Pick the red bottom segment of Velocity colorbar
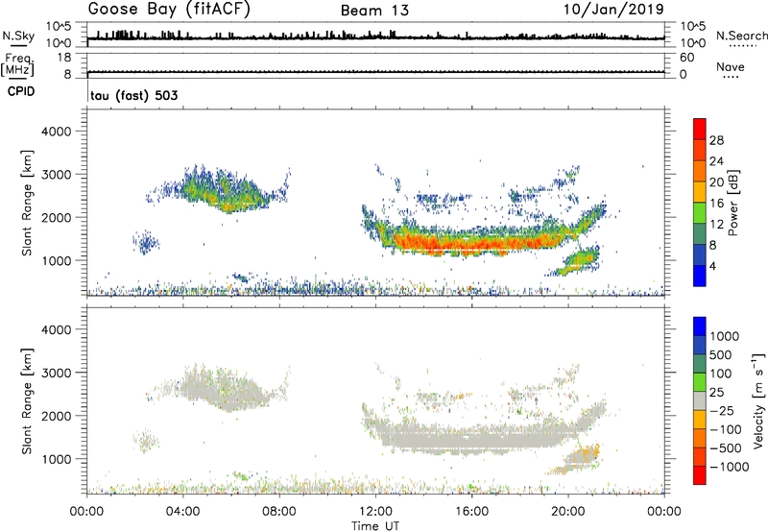Screen dimensions: 768x532 point(700,475)
